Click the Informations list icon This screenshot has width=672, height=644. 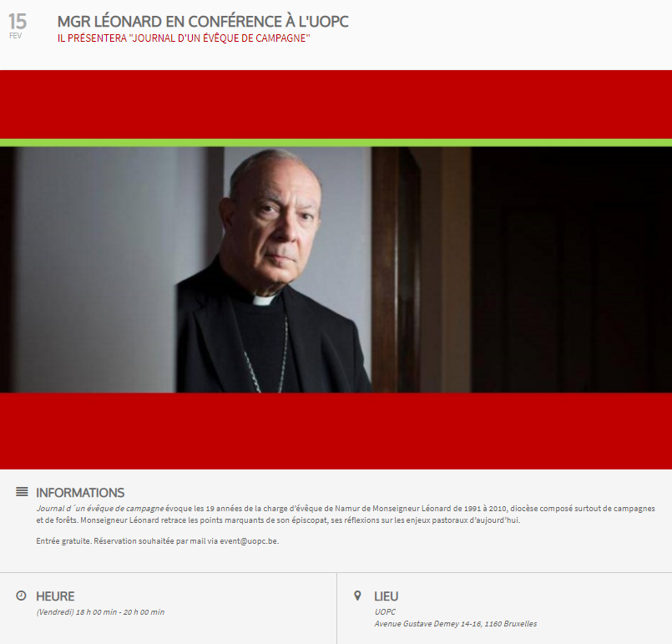(22, 492)
